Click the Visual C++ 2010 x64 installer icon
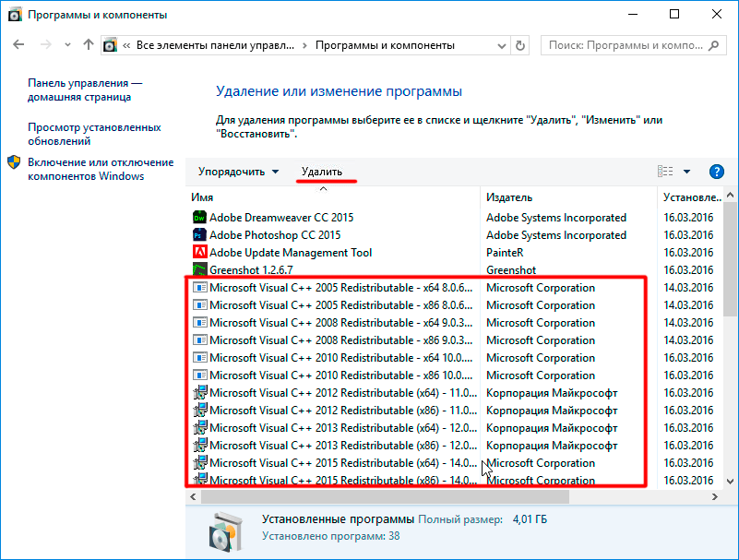This screenshot has width=739, height=560. tap(200, 357)
